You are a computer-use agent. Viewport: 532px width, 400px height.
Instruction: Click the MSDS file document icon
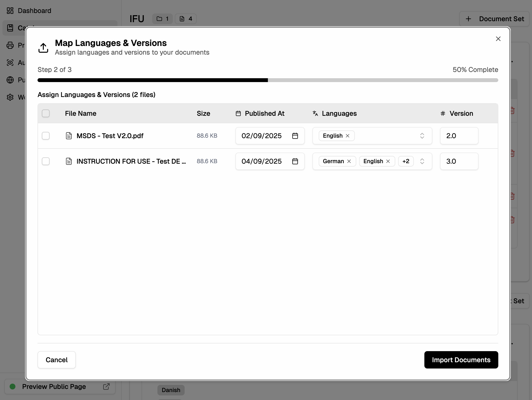pyautogui.click(x=69, y=136)
